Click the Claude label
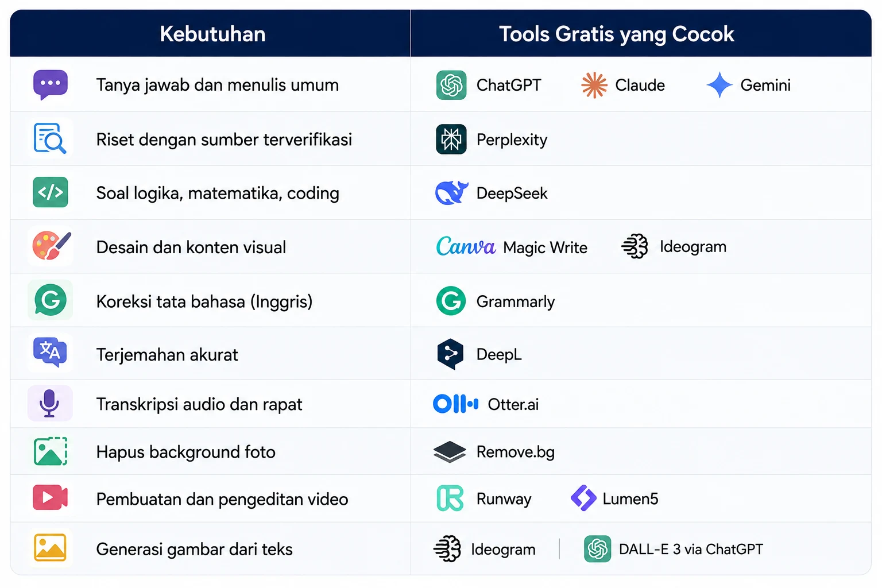This screenshot has height=588, width=882. point(640,85)
